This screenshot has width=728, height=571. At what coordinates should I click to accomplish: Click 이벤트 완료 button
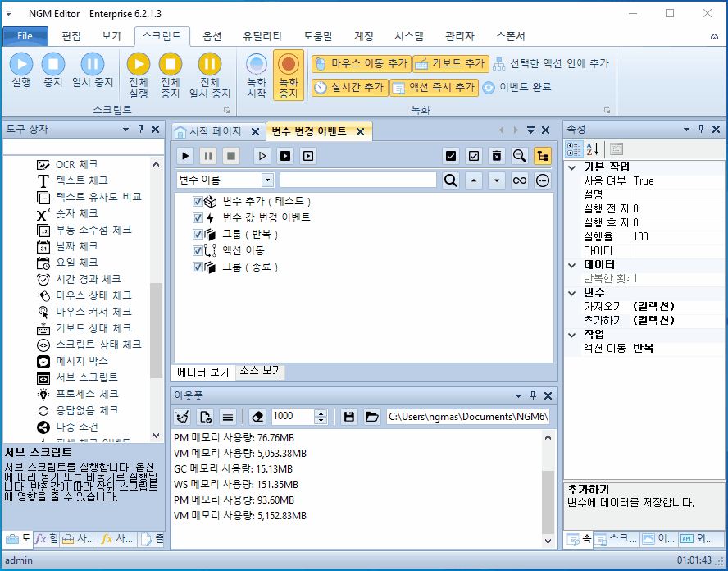[x=516, y=87]
